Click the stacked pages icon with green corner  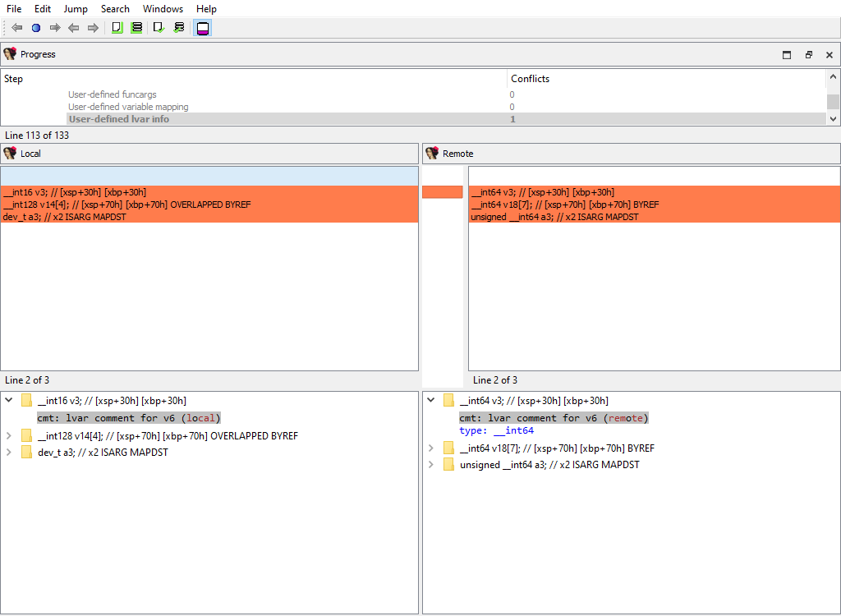(x=136, y=28)
